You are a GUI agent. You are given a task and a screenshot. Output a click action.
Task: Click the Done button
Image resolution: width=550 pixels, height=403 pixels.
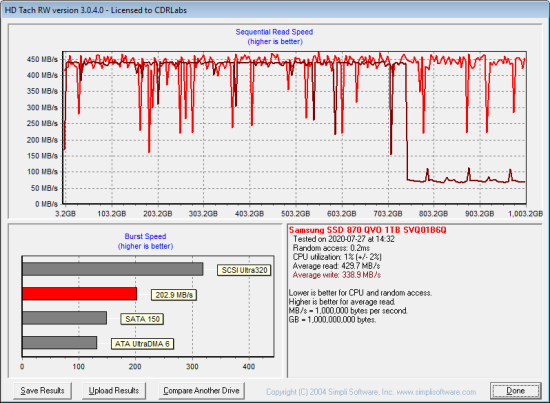516,391
